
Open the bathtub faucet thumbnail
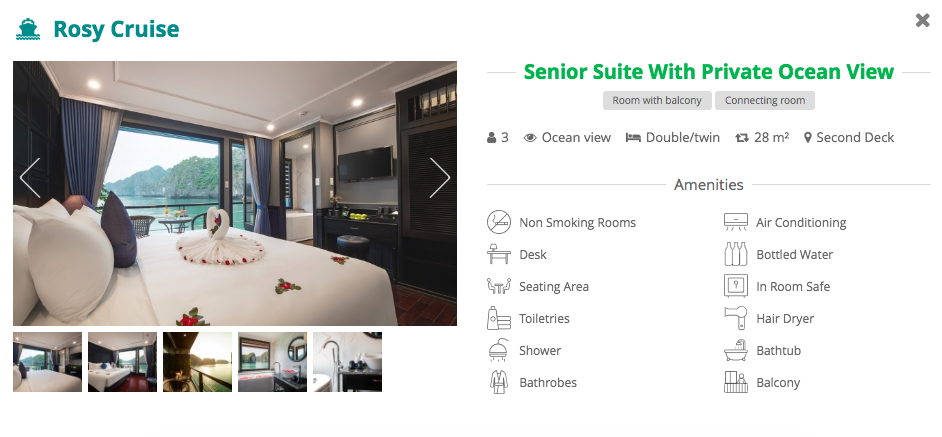point(347,362)
